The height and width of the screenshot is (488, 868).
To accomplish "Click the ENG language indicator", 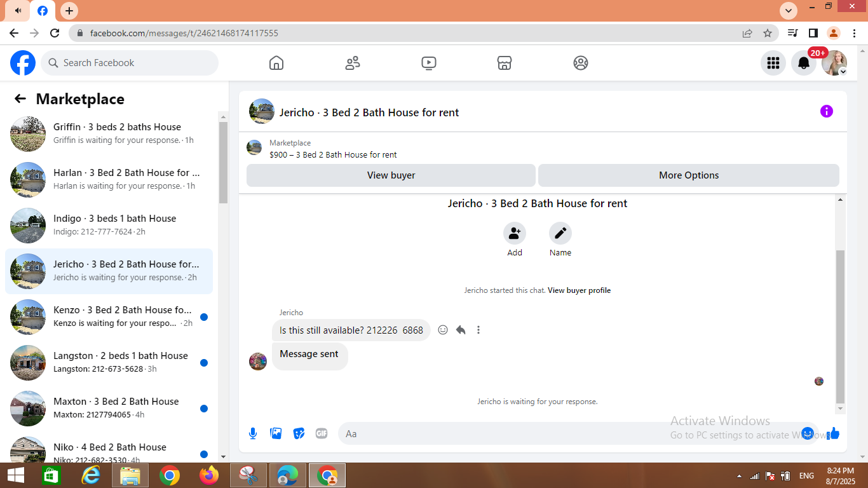I will pyautogui.click(x=806, y=476).
